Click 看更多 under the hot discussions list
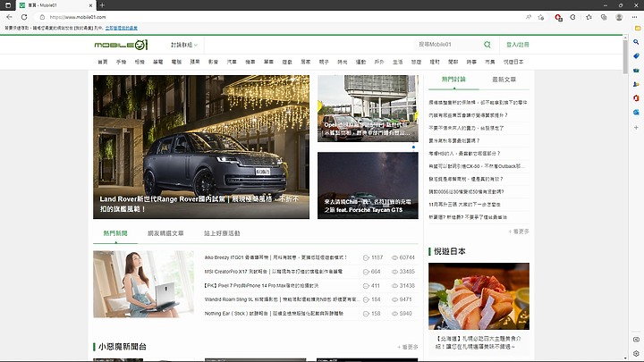 (519, 232)
